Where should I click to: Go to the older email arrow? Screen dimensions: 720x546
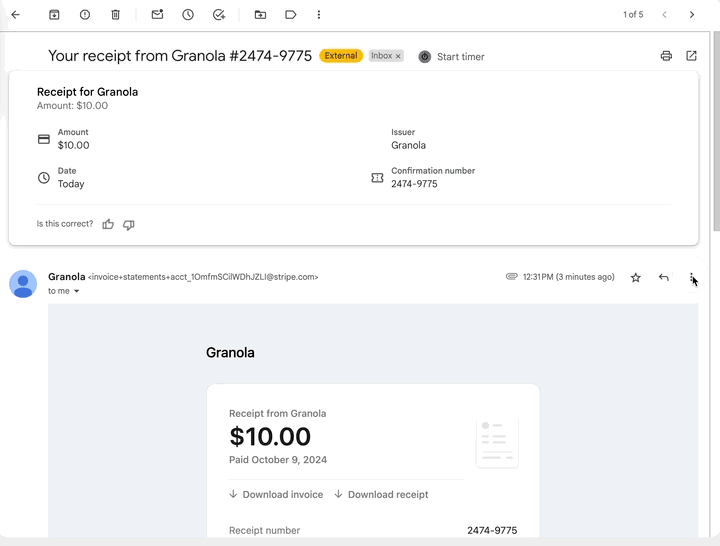(692, 15)
